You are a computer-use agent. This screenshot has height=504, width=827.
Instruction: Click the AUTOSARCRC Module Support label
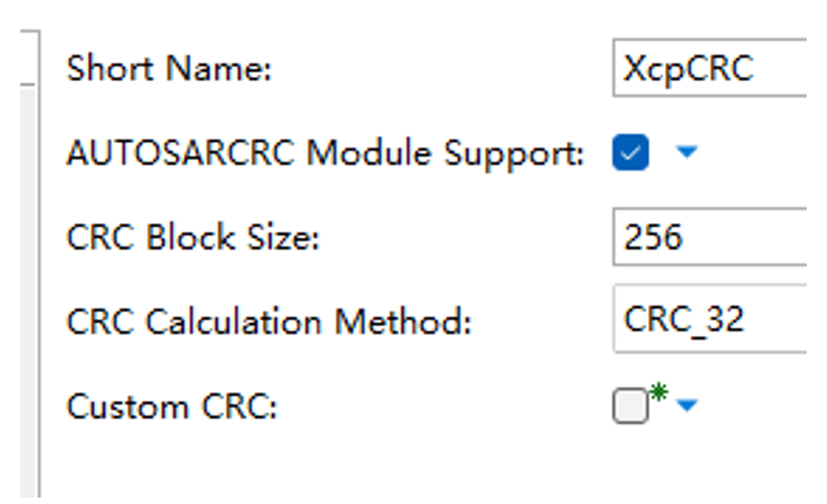tap(325, 153)
